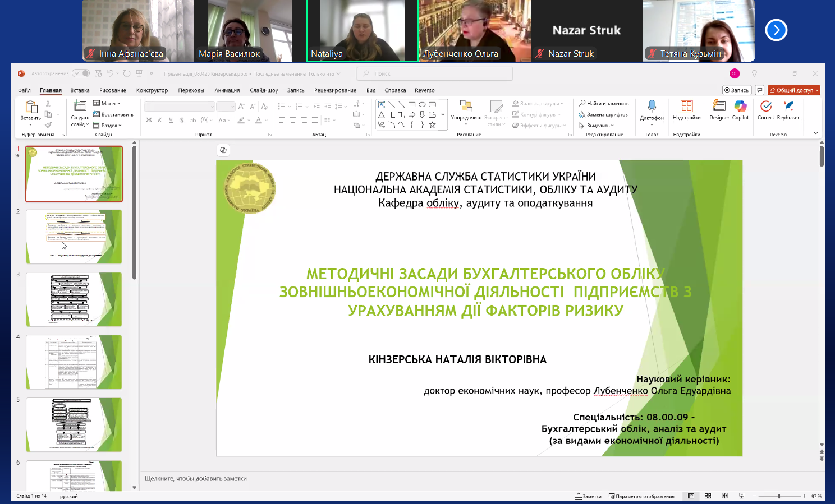This screenshot has width=835, height=504.
Task: Open the Designer pane
Action: tap(719, 109)
